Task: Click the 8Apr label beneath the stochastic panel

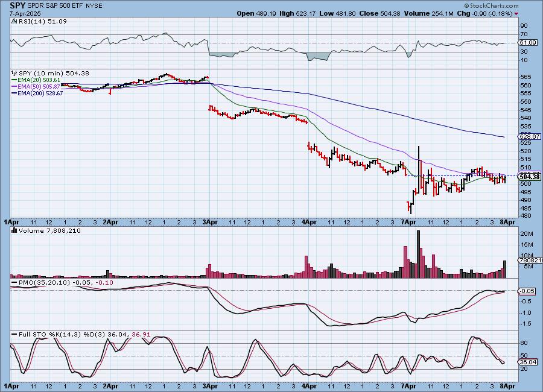Action: [507, 386]
